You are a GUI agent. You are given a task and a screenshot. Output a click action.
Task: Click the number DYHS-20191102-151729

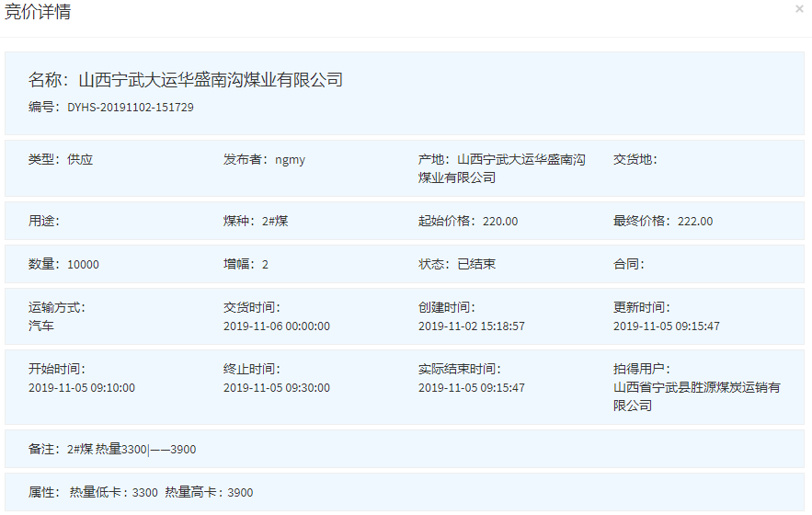coord(131,108)
